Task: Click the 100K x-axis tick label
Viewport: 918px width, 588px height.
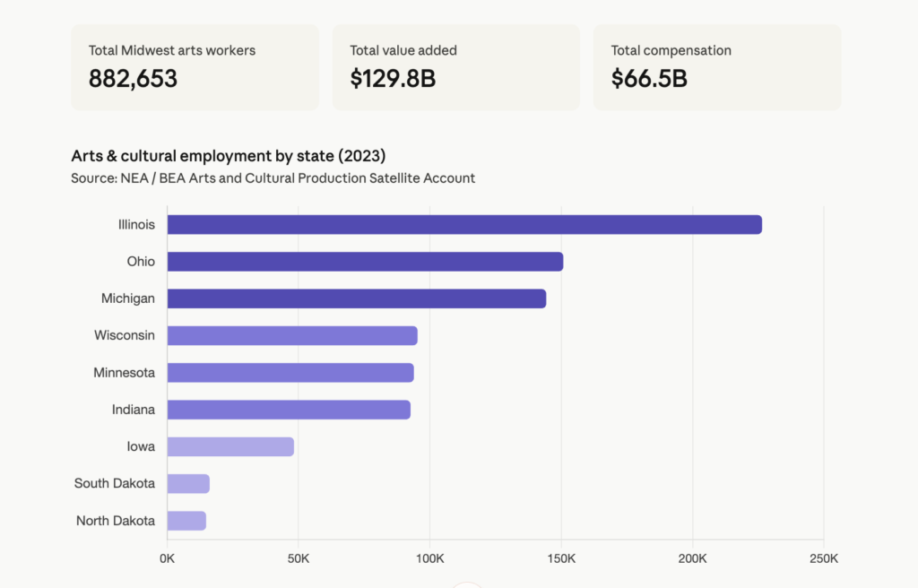Action: (x=429, y=558)
